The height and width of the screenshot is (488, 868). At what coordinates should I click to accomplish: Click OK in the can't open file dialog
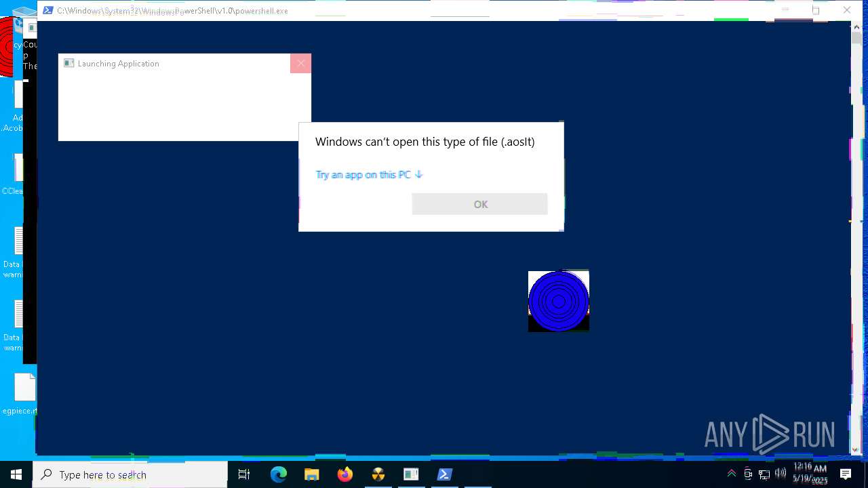click(x=479, y=204)
